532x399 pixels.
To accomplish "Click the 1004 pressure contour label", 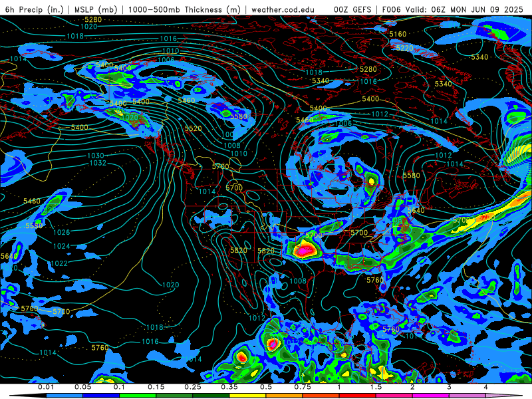I will [x=229, y=135].
